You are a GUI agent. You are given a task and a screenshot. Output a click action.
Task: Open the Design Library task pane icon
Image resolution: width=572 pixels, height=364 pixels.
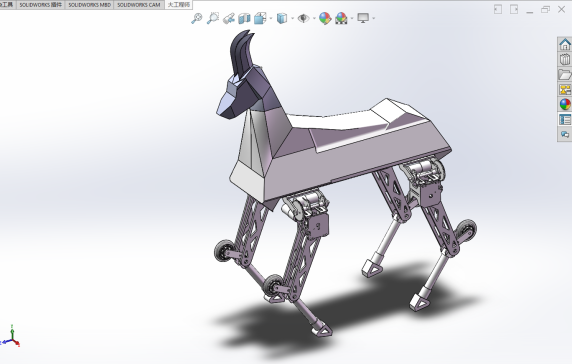coord(565,59)
